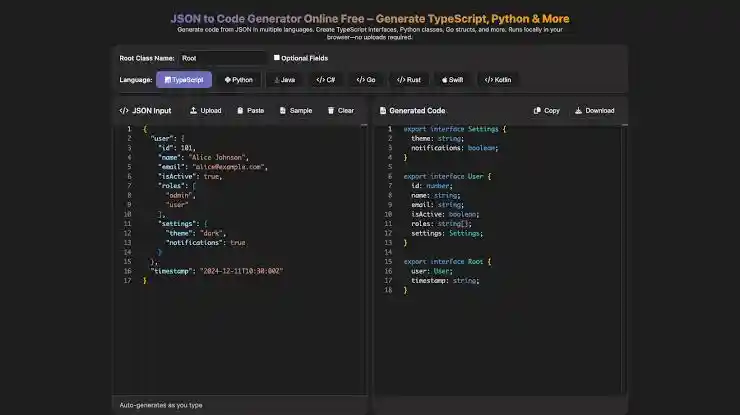The image size is (740, 415).
Task: Click the "alice@example.com" email value
Action: point(230,167)
